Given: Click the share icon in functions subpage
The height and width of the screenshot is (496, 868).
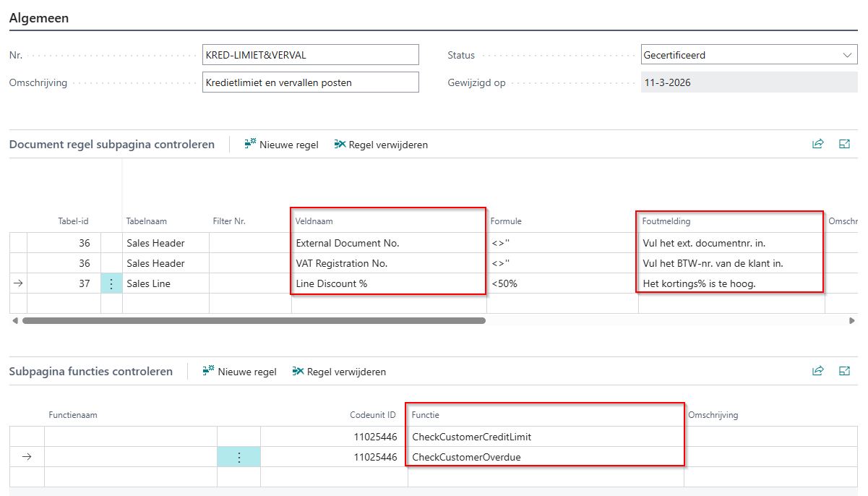Looking at the screenshot, I should click(x=817, y=371).
